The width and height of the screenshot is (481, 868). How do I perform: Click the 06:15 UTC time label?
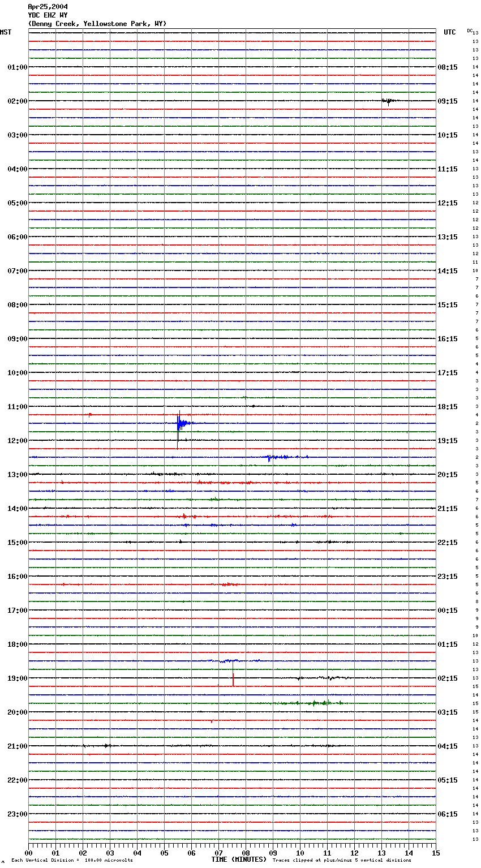tap(448, 814)
